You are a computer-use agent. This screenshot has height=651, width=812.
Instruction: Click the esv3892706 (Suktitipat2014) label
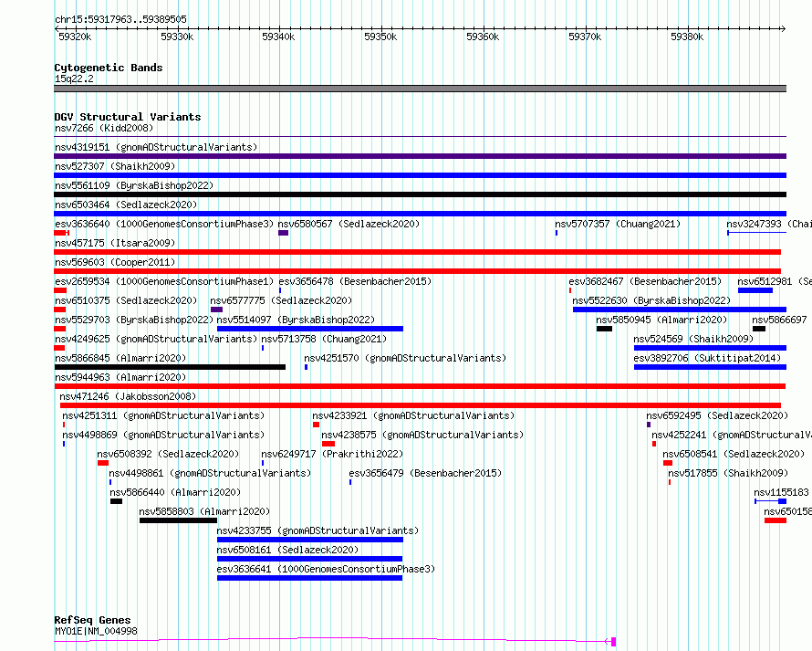click(707, 358)
